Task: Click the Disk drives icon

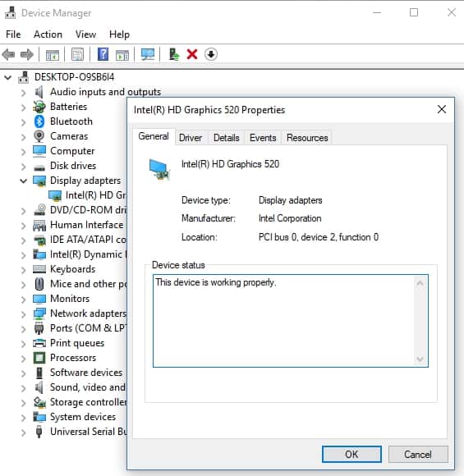Action: 39,167
